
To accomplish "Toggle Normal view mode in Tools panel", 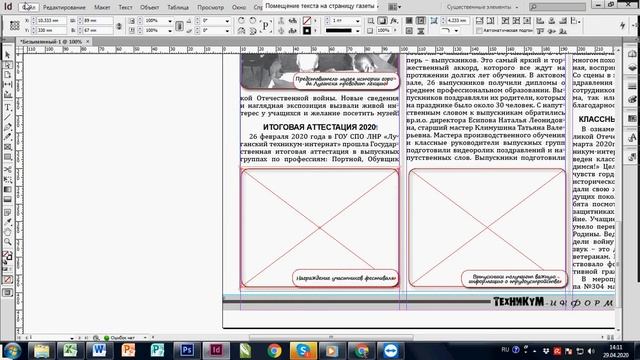I will 8,292.
